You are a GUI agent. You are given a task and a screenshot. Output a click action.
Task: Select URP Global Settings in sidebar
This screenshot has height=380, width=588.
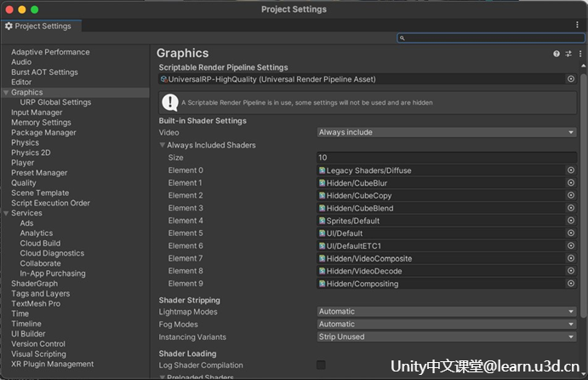55,102
